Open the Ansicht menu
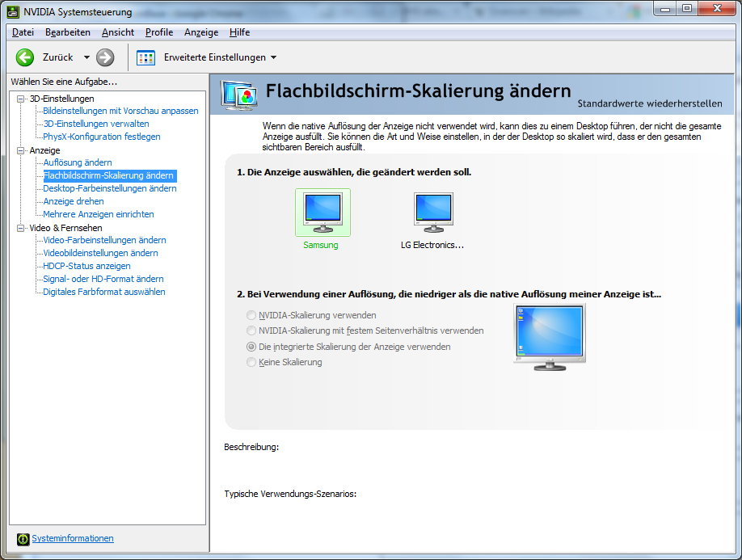Screen dimensions: 742x560 [x=118, y=32]
